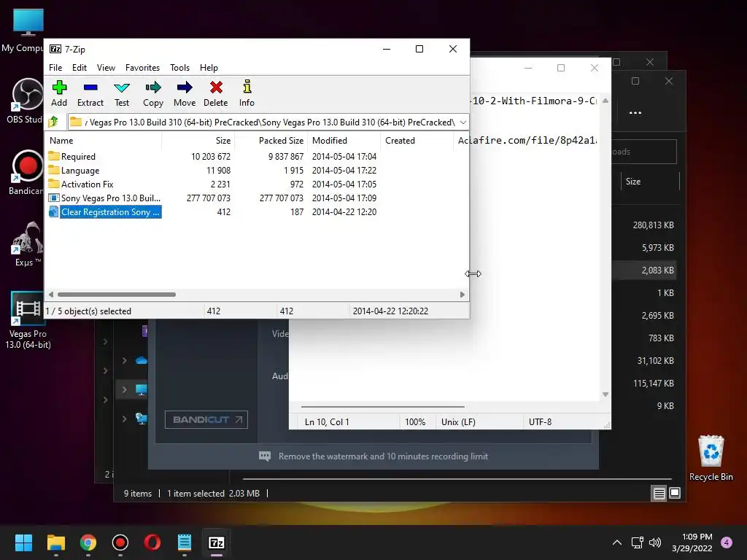Click right arrow of 7-Zip horizontal scrollbar
The width and height of the screenshot is (747, 560).
(x=462, y=295)
